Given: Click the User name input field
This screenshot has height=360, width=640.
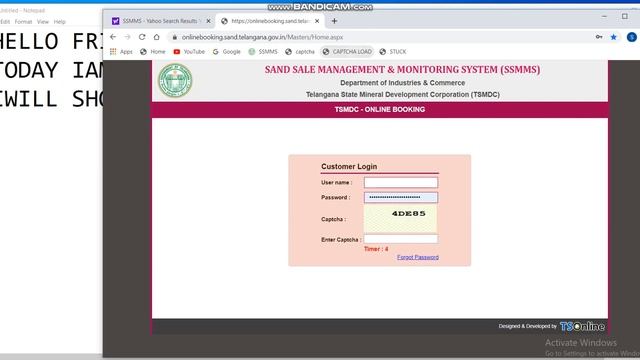Looking at the screenshot, I should pos(401,182).
